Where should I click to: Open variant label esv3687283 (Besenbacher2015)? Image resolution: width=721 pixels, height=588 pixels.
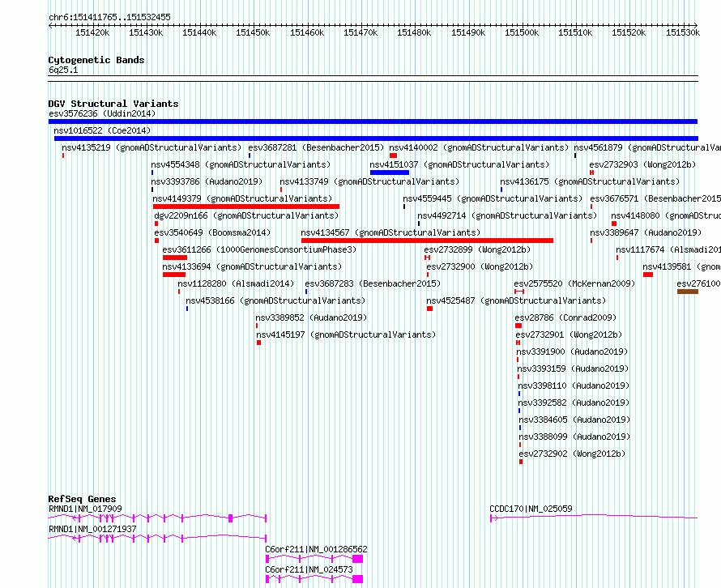(373, 283)
